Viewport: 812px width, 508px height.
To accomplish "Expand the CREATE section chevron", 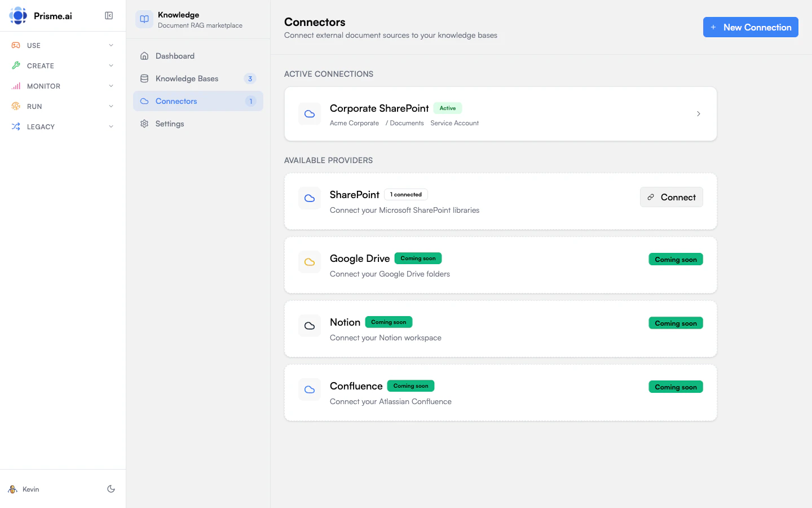I will 111,65.
